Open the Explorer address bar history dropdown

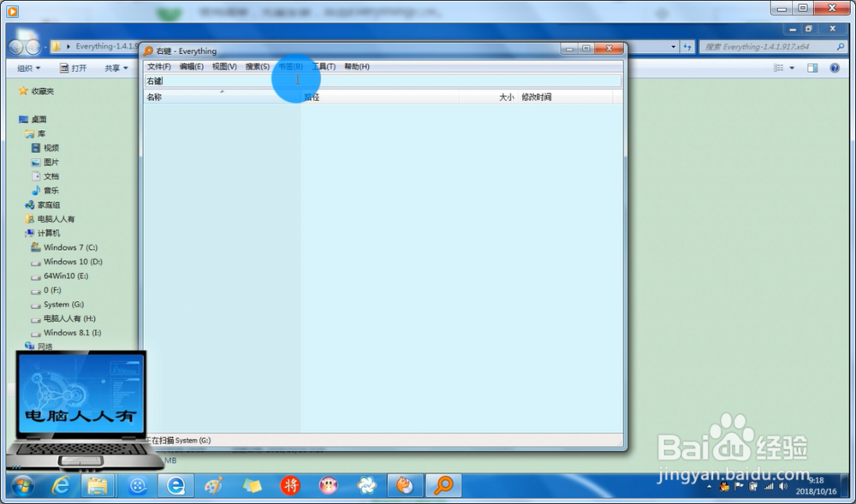click(673, 47)
